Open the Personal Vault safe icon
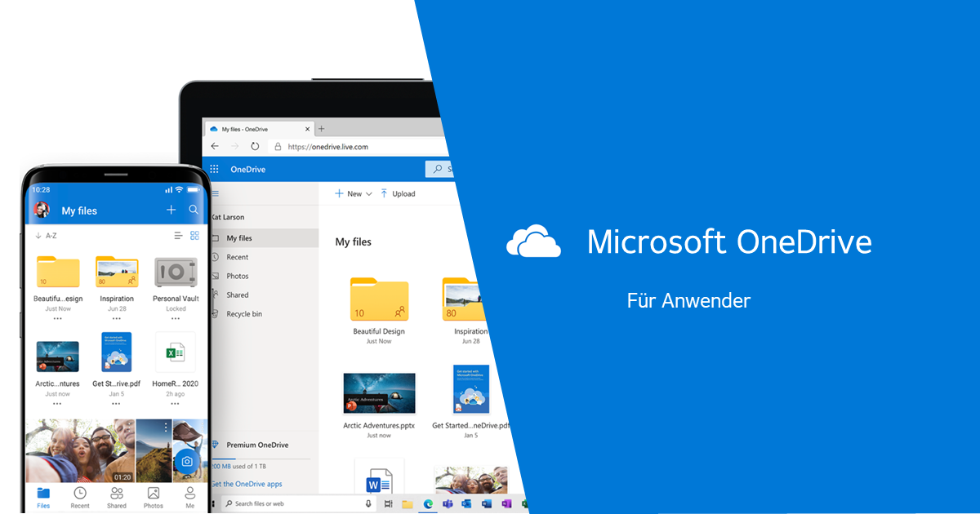The width and height of the screenshot is (980, 514). pyautogui.click(x=175, y=272)
